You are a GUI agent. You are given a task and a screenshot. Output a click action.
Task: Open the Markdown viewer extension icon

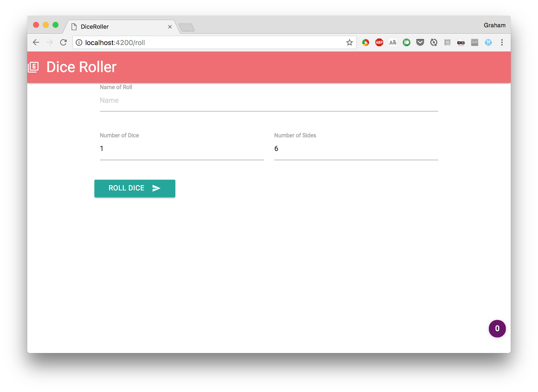point(474,42)
